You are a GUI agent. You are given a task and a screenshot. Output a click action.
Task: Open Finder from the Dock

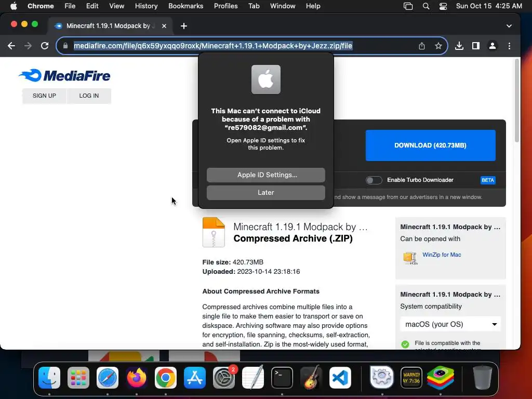pyautogui.click(x=49, y=378)
